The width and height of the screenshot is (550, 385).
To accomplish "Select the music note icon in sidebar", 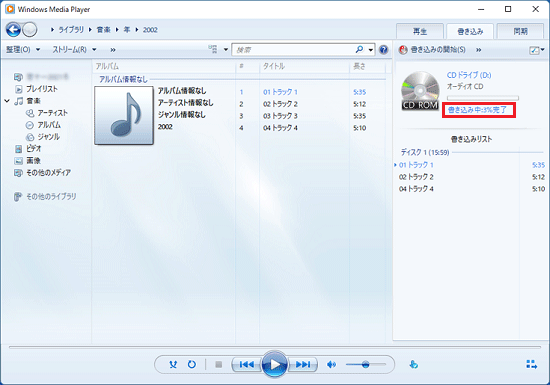I will coord(19,101).
